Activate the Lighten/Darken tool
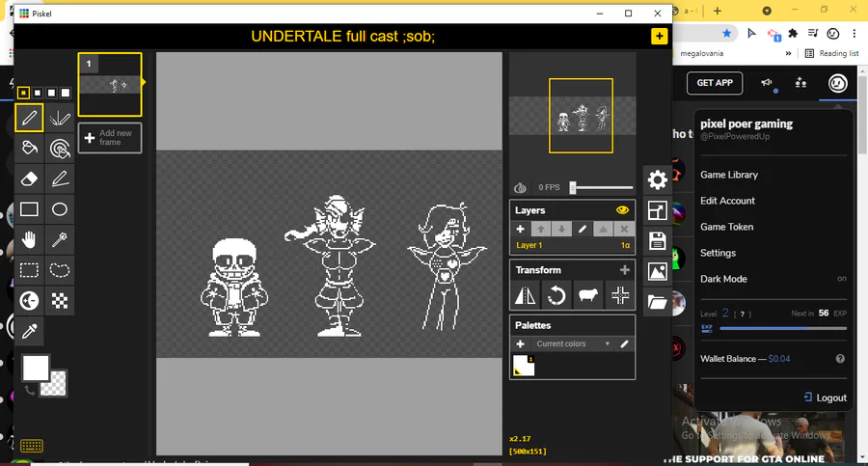 tap(29, 300)
